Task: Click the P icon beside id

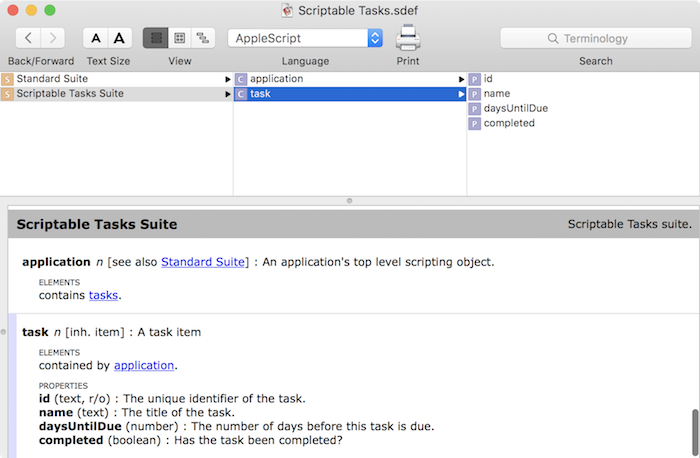Action: pyautogui.click(x=474, y=79)
